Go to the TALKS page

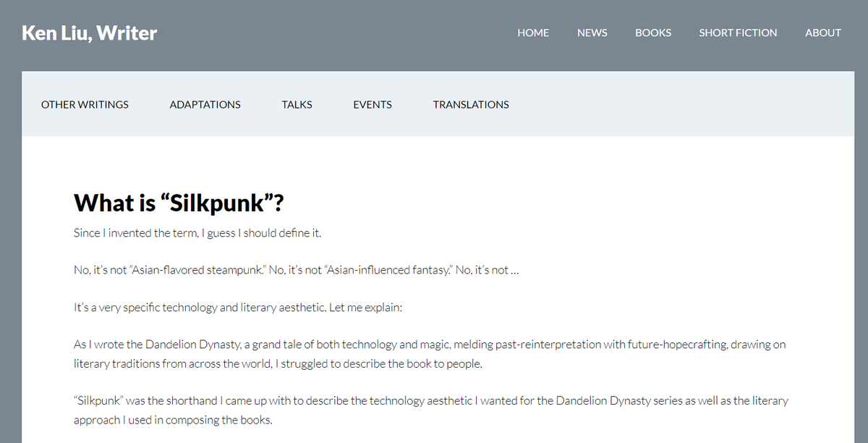pyautogui.click(x=297, y=104)
